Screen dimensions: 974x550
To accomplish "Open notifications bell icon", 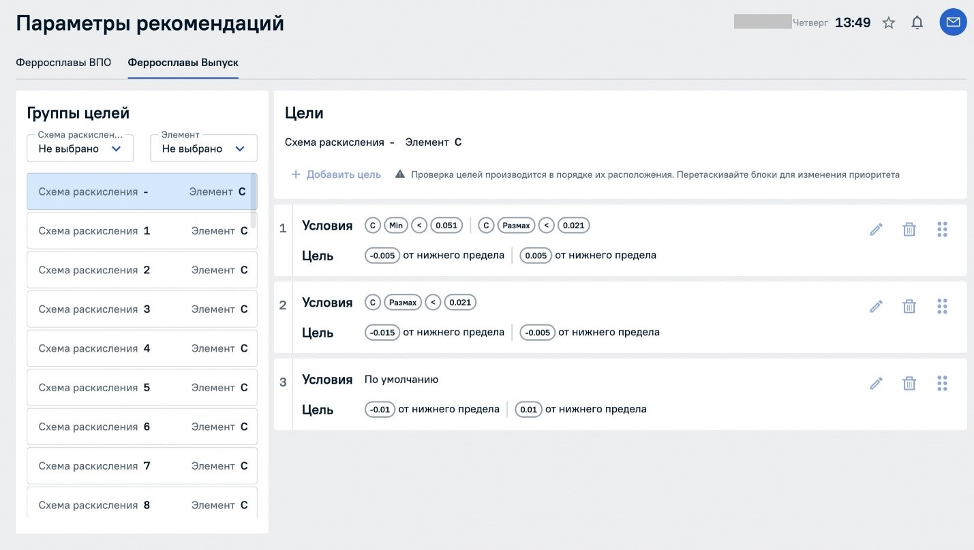I will coord(917,23).
